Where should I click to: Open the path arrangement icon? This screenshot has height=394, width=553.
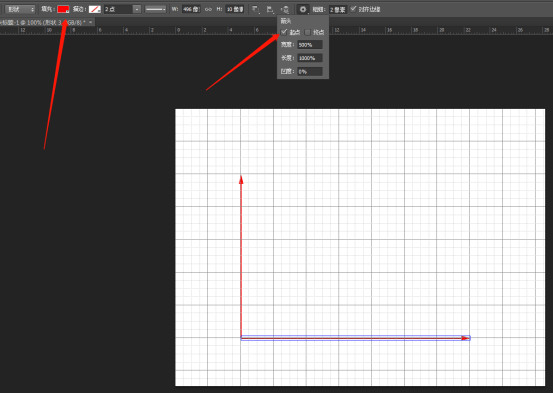285,10
